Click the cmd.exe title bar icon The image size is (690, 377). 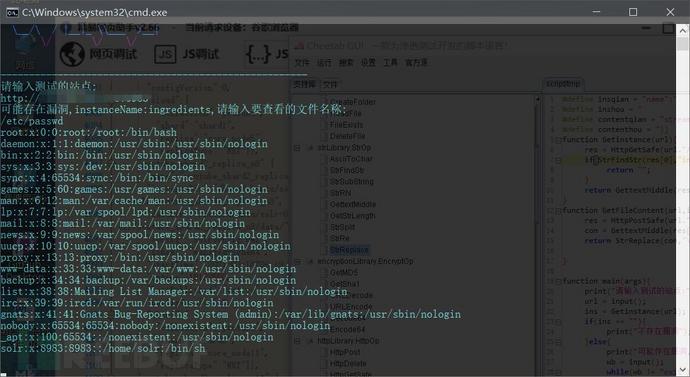click(x=12, y=12)
